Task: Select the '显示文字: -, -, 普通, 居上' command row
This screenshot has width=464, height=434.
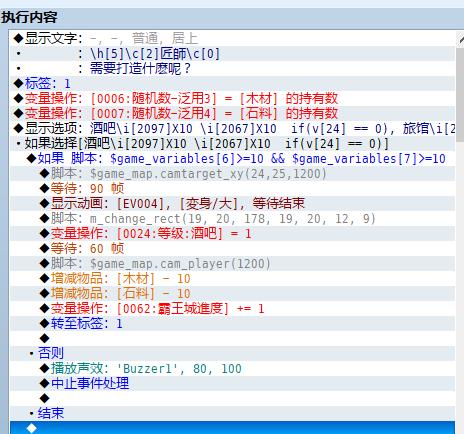Action: pyautogui.click(x=232, y=38)
